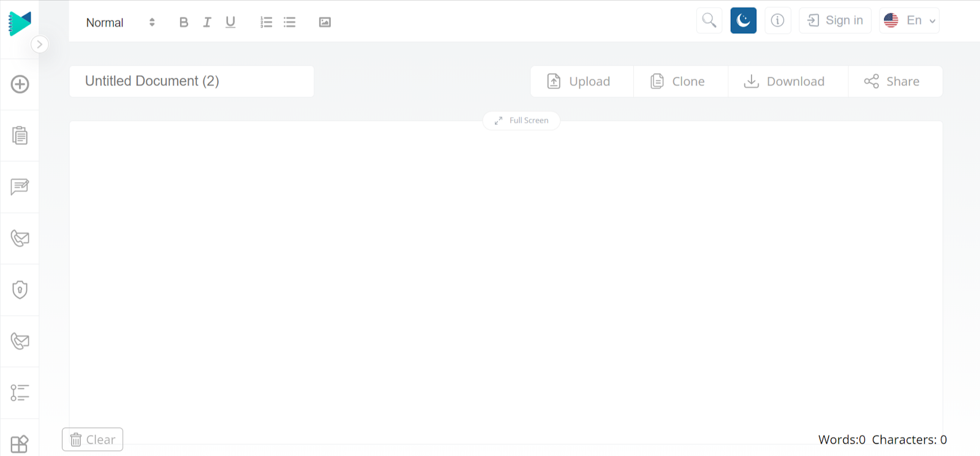Open the clipboard documents sidebar icon
The height and width of the screenshot is (456, 980).
20,135
